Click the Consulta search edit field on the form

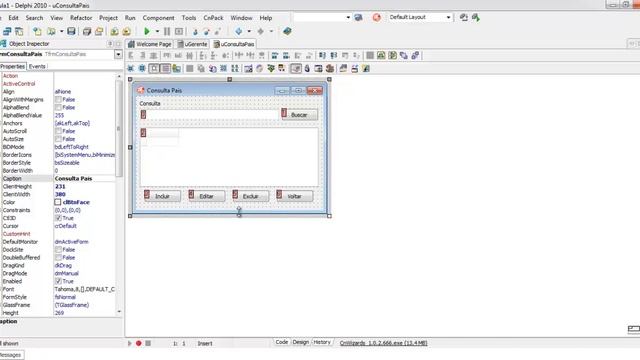pyautogui.click(x=209, y=115)
